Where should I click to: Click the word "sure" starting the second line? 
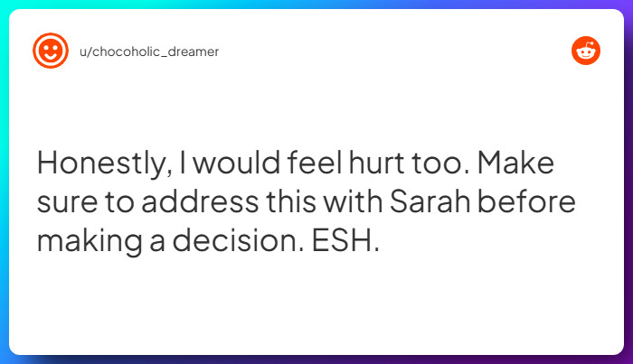tap(67, 203)
